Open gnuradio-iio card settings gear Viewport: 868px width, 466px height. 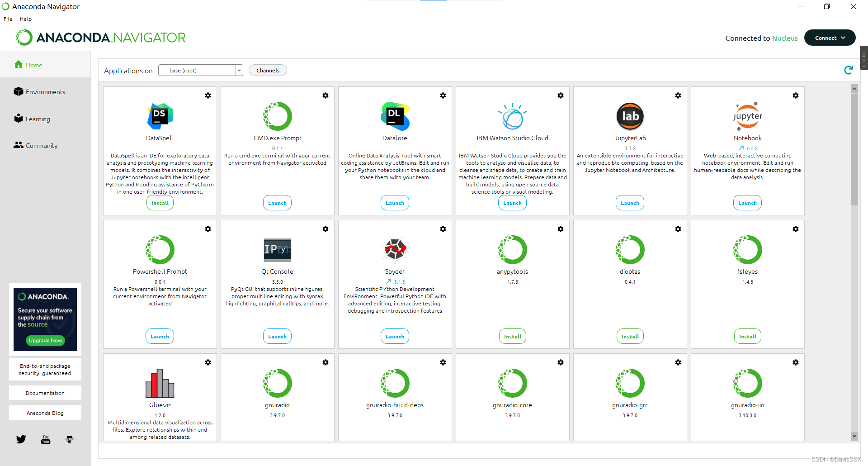click(796, 362)
